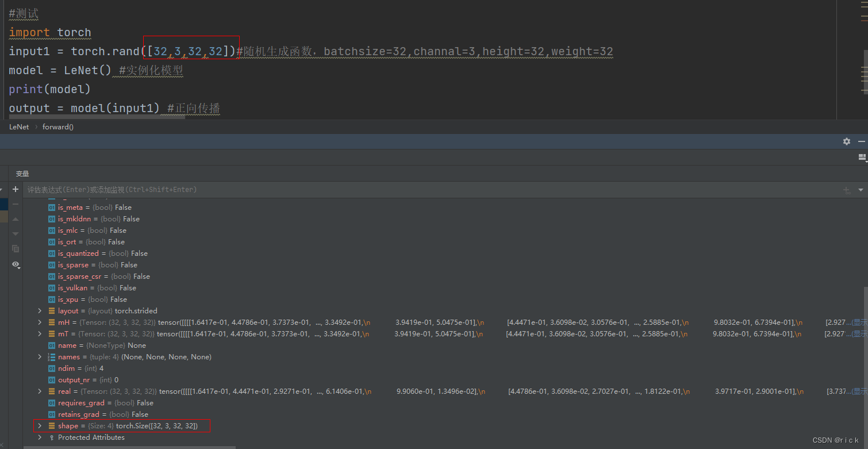The image size is (868, 449).
Task: Click the add-to-watches glasses icon
Action: [847, 190]
